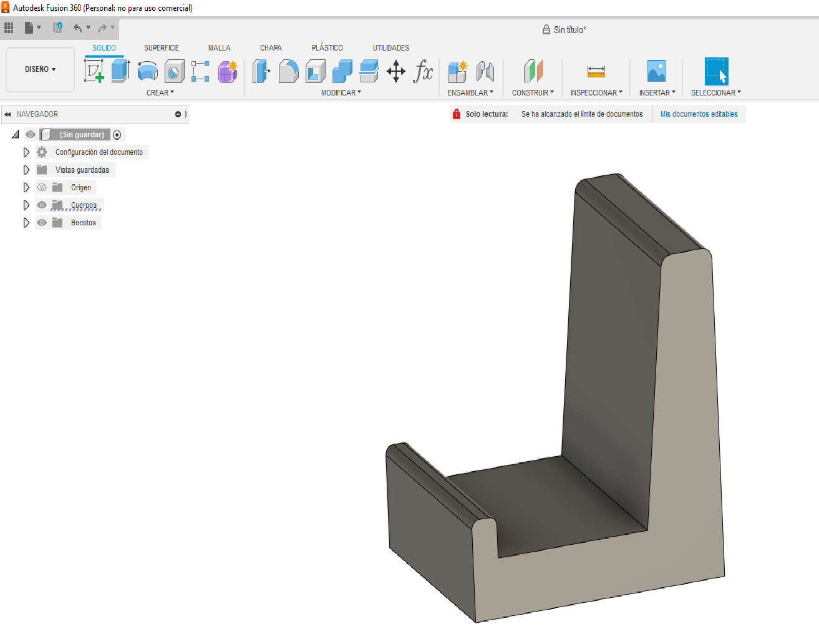
Task: Expand the Origen node
Action: pos(26,187)
